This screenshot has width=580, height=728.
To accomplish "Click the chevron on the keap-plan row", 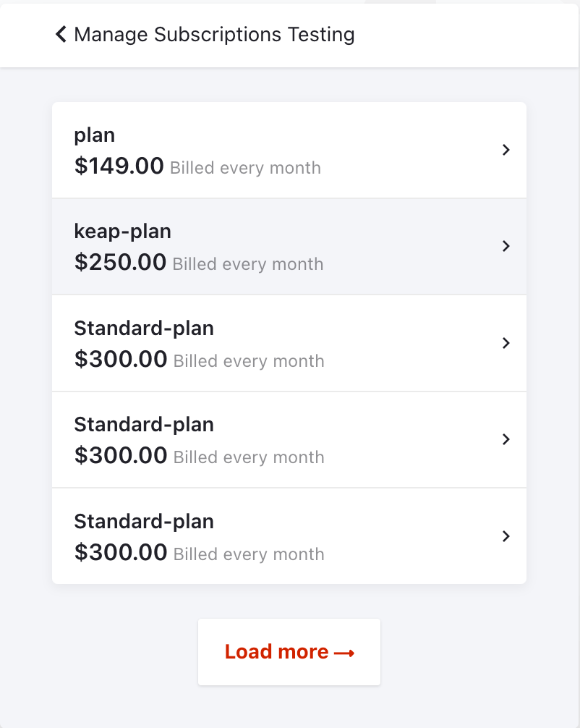I will tap(506, 246).
